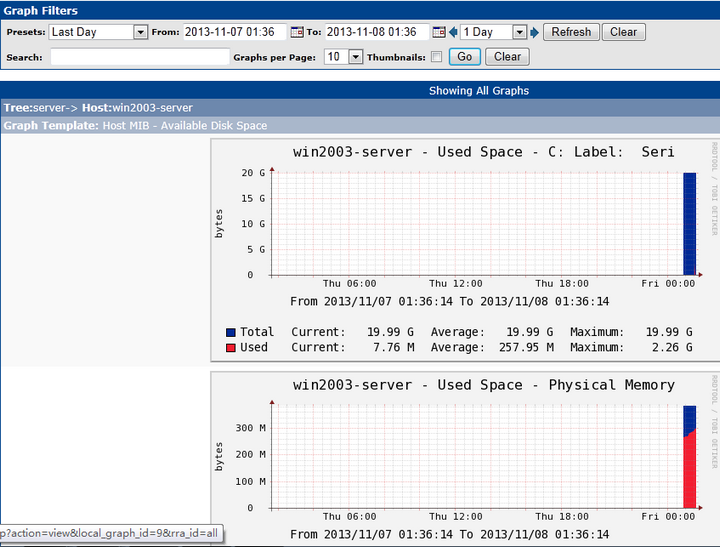Focus the Search text field
The height and width of the screenshot is (547, 720).
[x=140, y=57]
